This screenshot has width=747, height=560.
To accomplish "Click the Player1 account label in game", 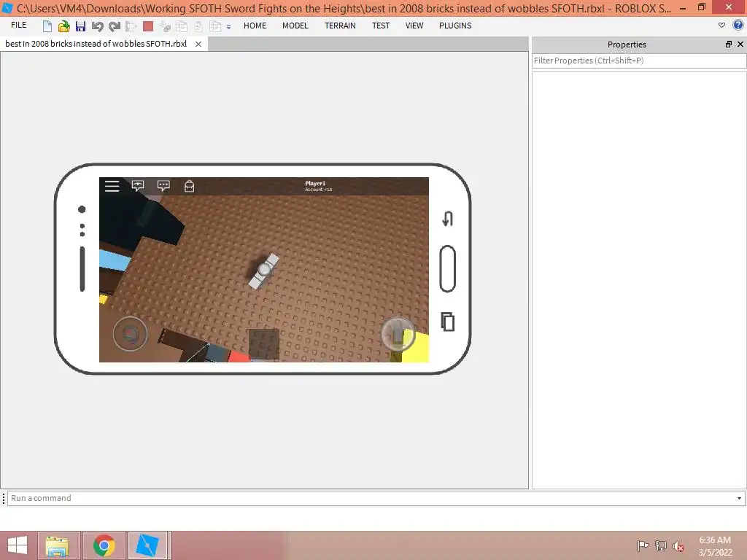I will pyautogui.click(x=318, y=186).
